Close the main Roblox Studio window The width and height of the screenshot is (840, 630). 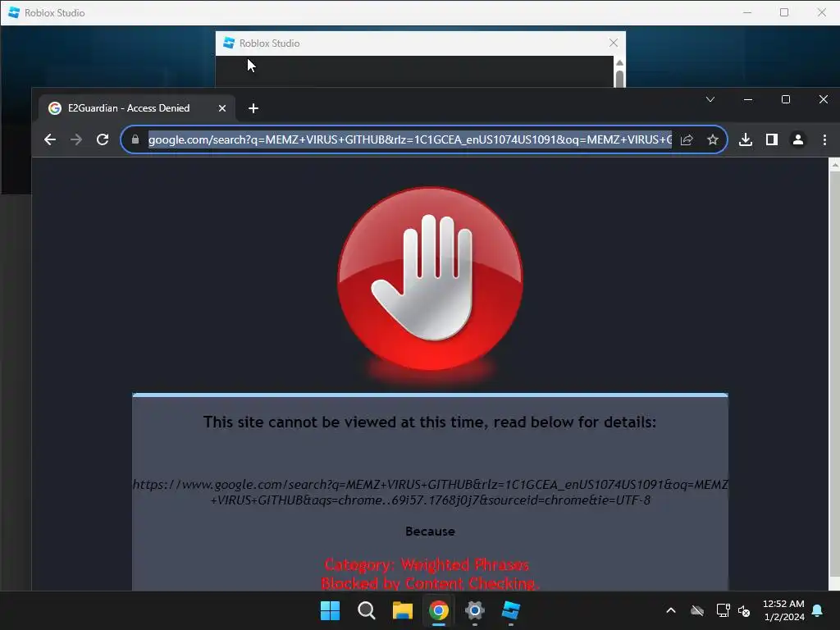[822, 12]
